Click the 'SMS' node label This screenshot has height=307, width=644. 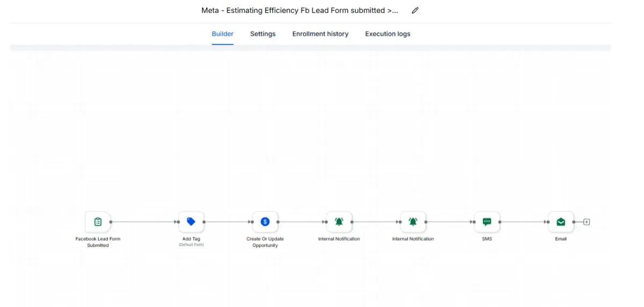pos(487,239)
